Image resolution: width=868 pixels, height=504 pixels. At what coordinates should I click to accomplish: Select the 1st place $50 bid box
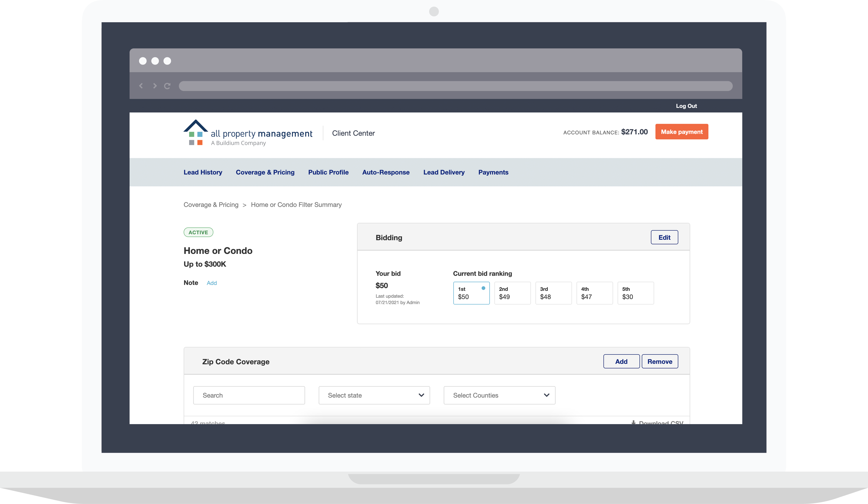coord(471,293)
